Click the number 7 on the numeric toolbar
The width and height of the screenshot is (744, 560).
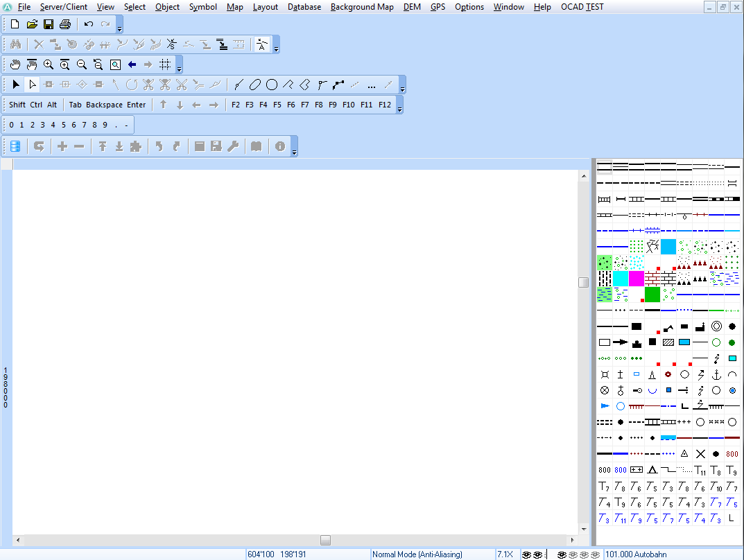(84, 125)
